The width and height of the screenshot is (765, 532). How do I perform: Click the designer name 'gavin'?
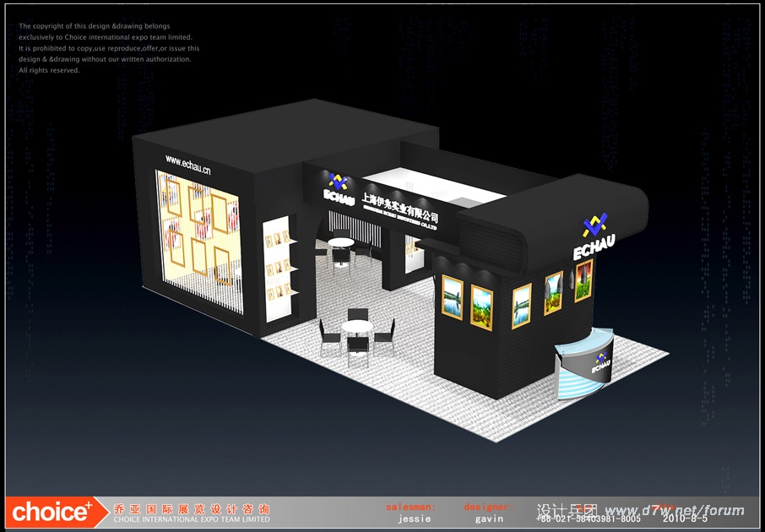[489, 518]
